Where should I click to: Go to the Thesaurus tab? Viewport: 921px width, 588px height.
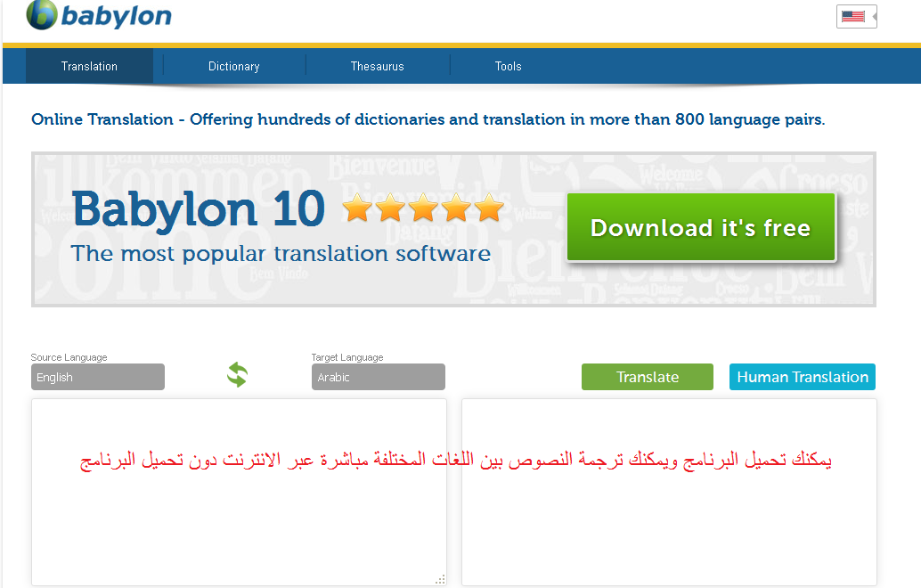(377, 66)
